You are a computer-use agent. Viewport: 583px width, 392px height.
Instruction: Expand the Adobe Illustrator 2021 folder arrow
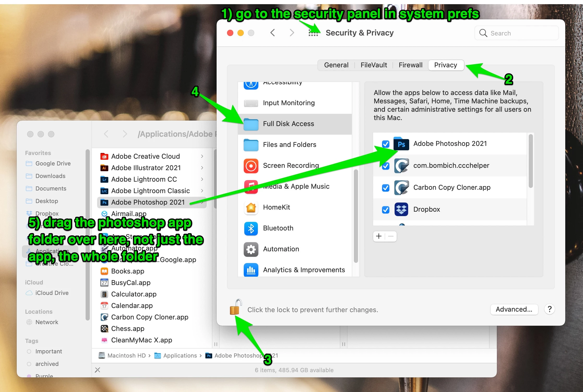pyautogui.click(x=202, y=168)
